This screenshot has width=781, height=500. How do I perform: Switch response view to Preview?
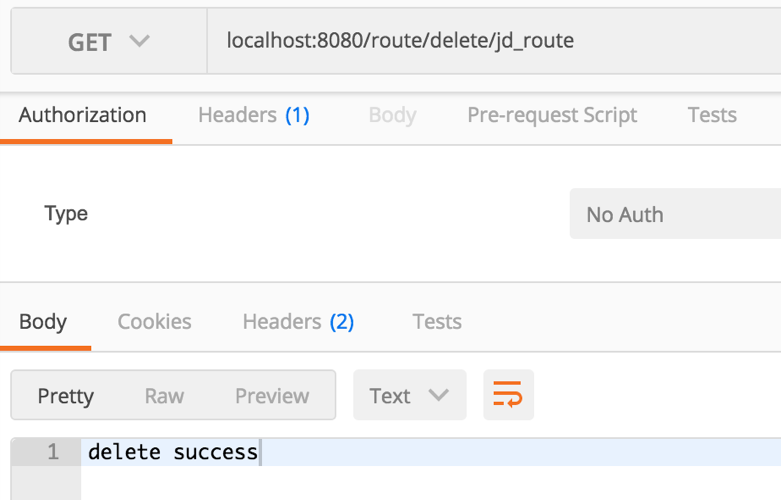272,396
